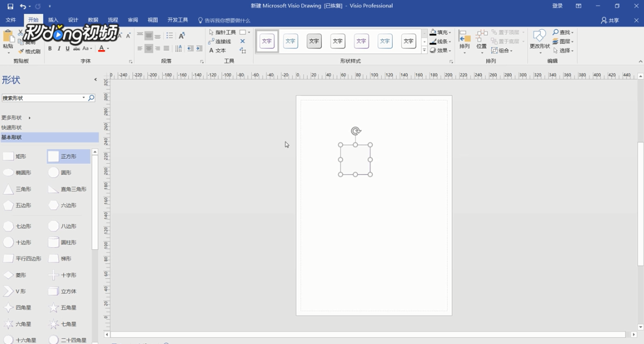This screenshot has height=344, width=644.
Task: Select the Pointer Tool (指针工具)
Action: point(222,32)
